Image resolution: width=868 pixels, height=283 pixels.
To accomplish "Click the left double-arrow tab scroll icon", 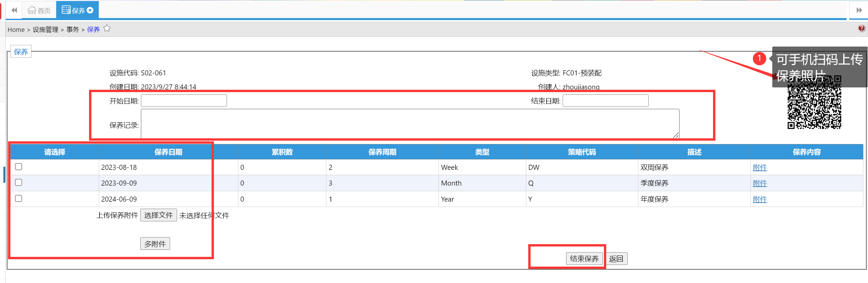I will (x=14, y=10).
